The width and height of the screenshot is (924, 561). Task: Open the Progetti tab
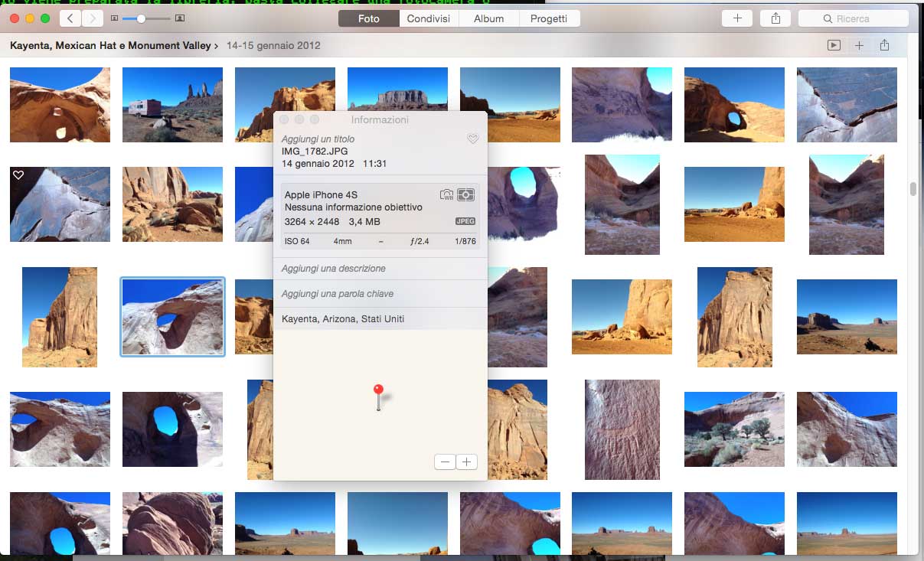(x=549, y=18)
